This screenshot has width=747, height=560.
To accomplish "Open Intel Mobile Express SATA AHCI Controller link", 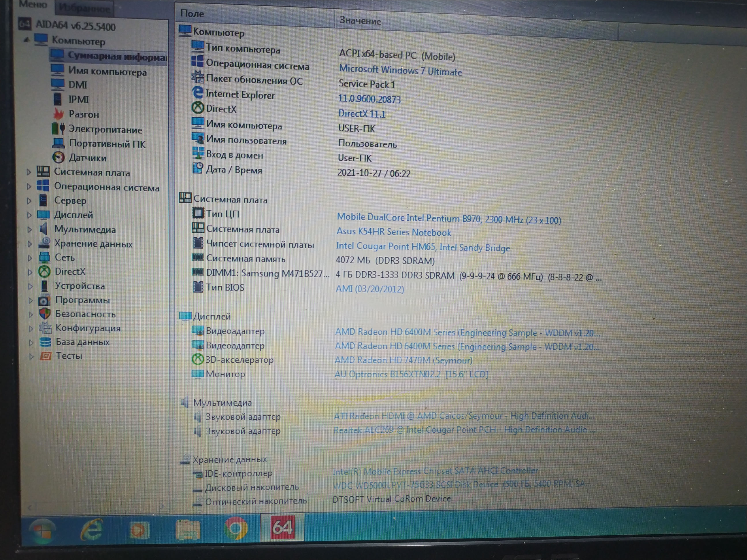I will tap(435, 471).
